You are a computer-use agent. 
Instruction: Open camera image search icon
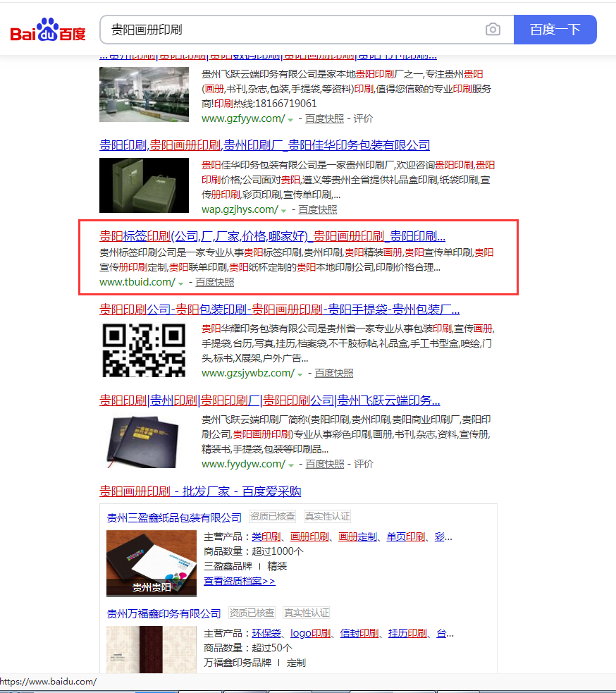point(493,30)
